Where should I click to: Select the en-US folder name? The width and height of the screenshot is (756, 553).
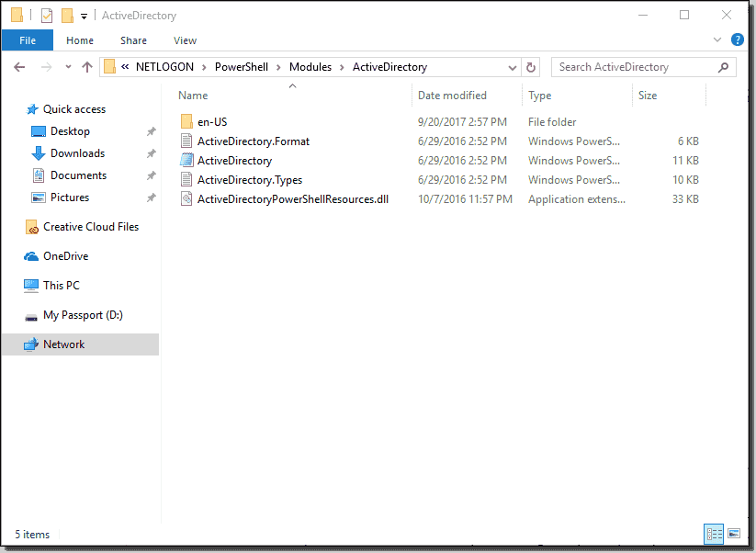point(212,122)
